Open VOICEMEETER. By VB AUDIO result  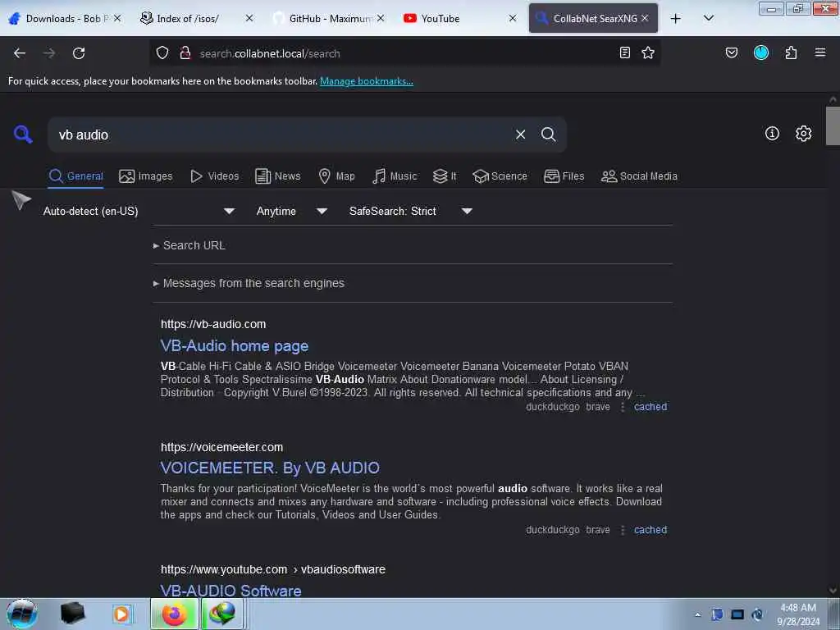pyautogui.click(x=270, y=468)
